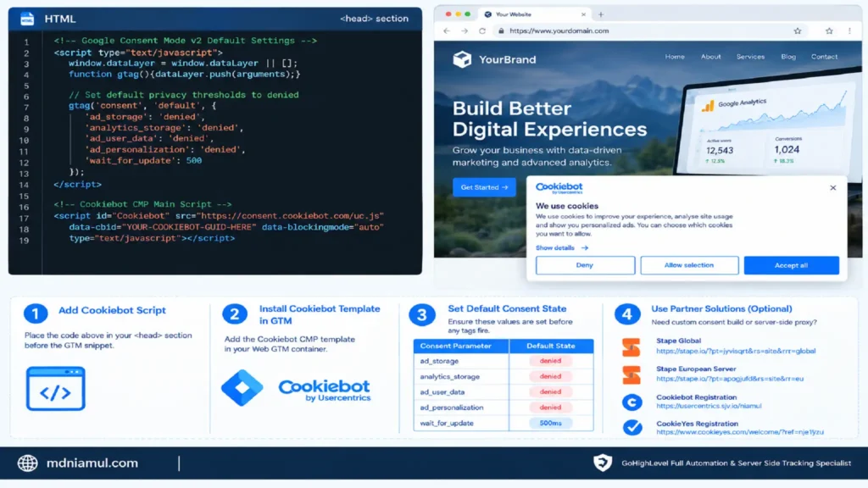Open the Stape Global URL link
Image resolution: width=868 pixels, height=488 pixels.
pyautogui.click(x=736, y=351)
